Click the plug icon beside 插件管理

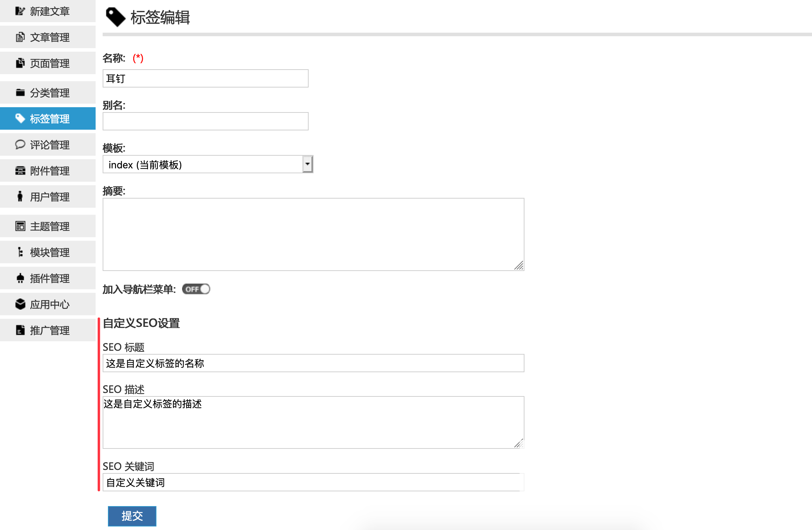pyautogui.click(x=20, y=278)
